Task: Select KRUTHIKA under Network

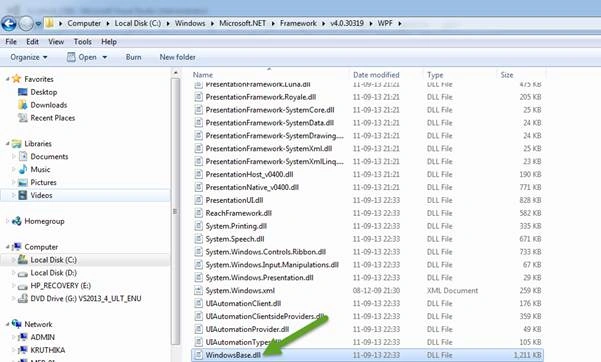Action: point(48,350)
